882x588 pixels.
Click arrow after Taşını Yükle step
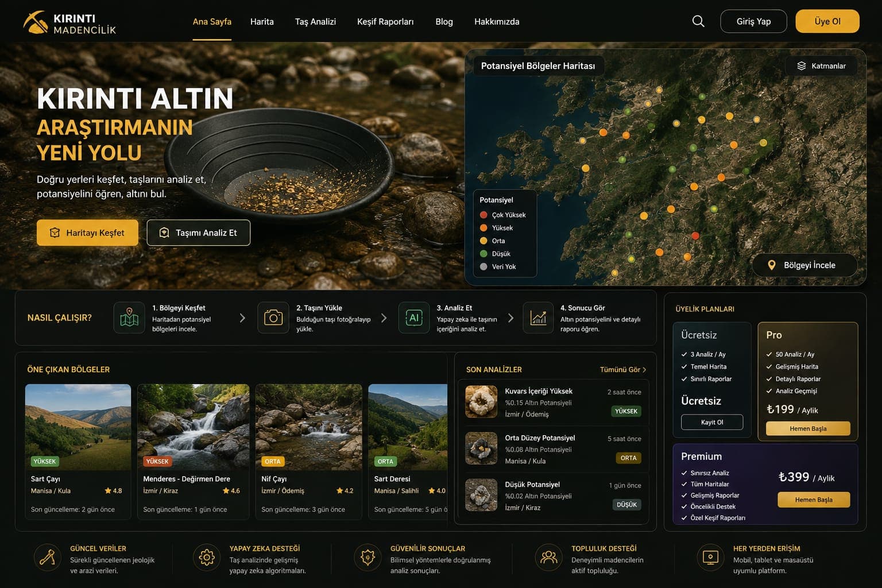click(x=384, y=318)
